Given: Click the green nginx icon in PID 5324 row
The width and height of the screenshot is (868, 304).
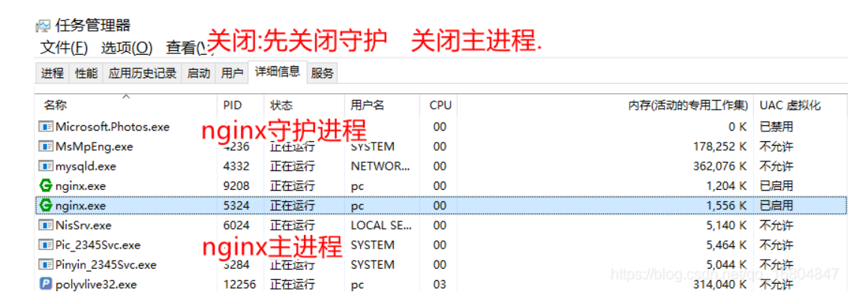Looking at the screenshot, I should click(46, 206).
